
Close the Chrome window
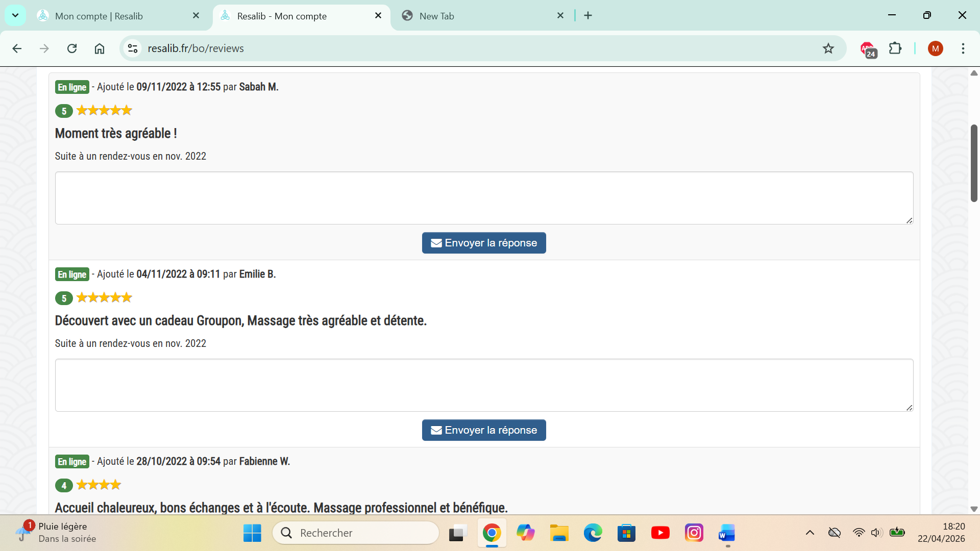click(962, 15)
